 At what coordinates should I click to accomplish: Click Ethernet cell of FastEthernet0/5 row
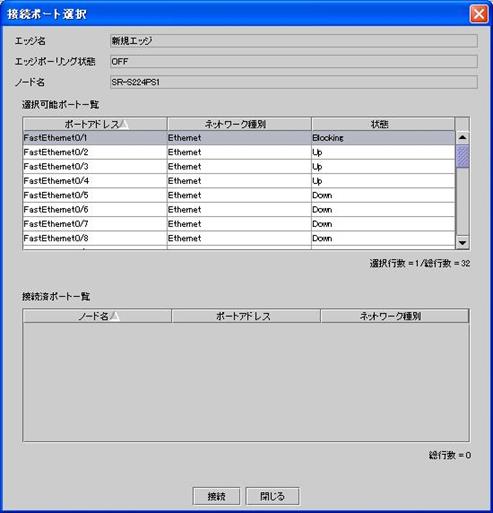pos(239,195)
